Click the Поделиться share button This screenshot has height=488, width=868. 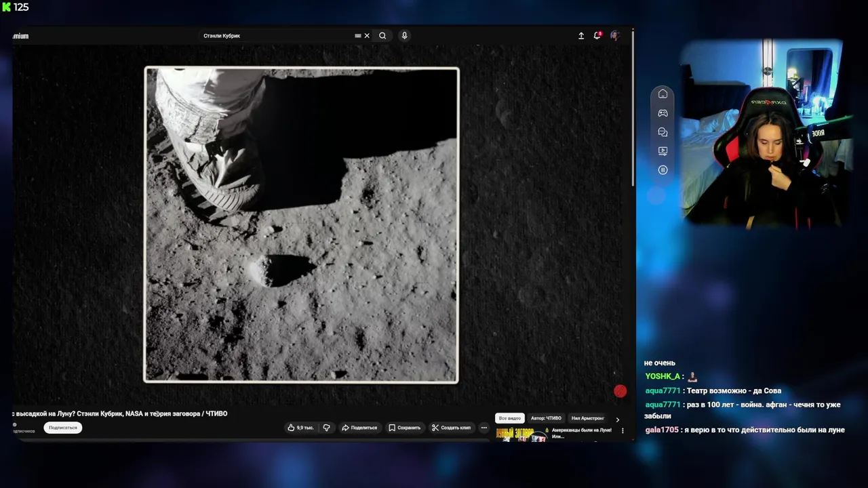point(359,428)
